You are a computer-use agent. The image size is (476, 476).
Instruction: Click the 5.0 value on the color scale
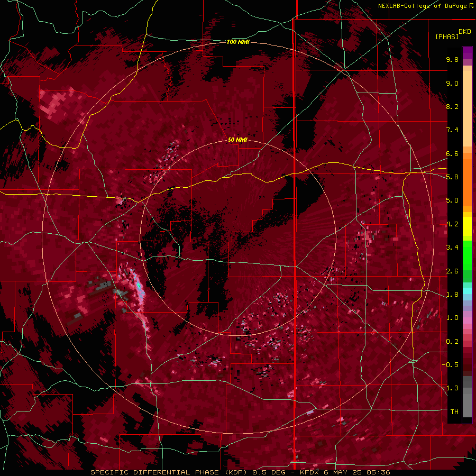(452, 200)
